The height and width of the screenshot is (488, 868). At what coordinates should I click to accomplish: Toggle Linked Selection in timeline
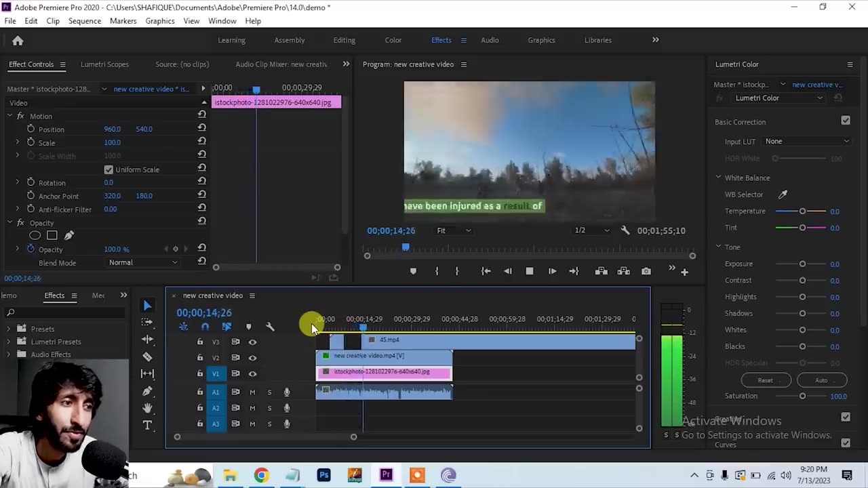click(226, 327)
